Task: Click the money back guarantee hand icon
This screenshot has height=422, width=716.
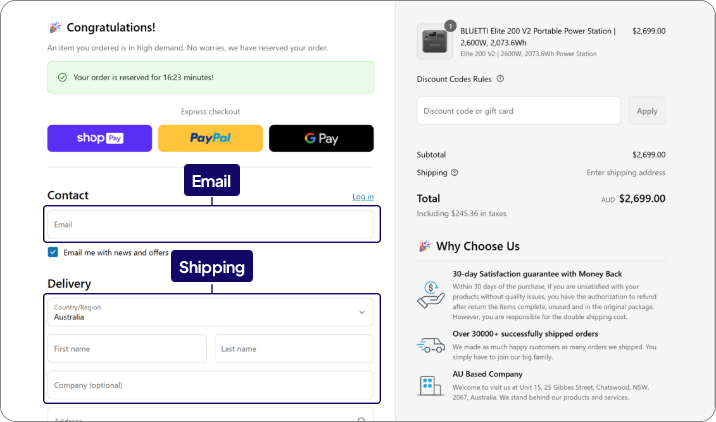Action: 430,291
